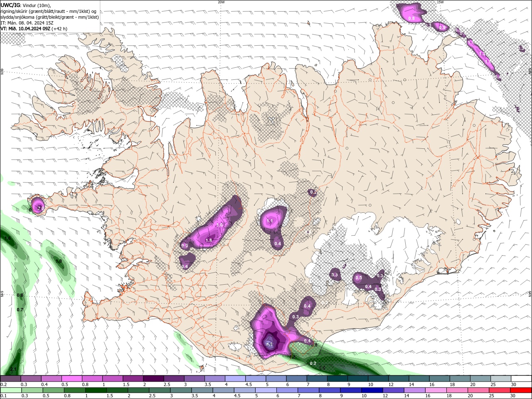Click the 0.7 value in the western rain band

click(20, 310)
